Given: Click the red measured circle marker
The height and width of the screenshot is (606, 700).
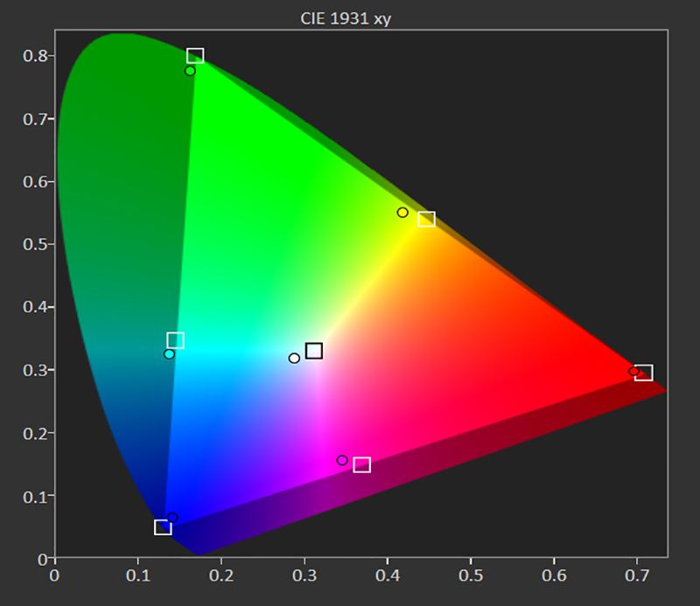Looking at the screenshot, I should tap(633, 372).
